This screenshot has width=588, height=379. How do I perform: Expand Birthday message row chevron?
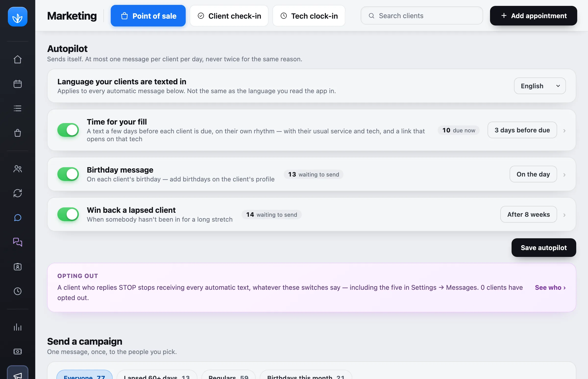(x=564, y=175)
